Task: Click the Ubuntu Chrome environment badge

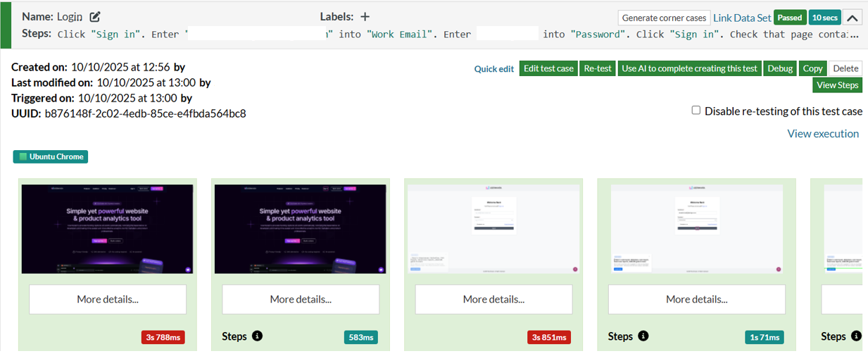Action: (51, 156)
